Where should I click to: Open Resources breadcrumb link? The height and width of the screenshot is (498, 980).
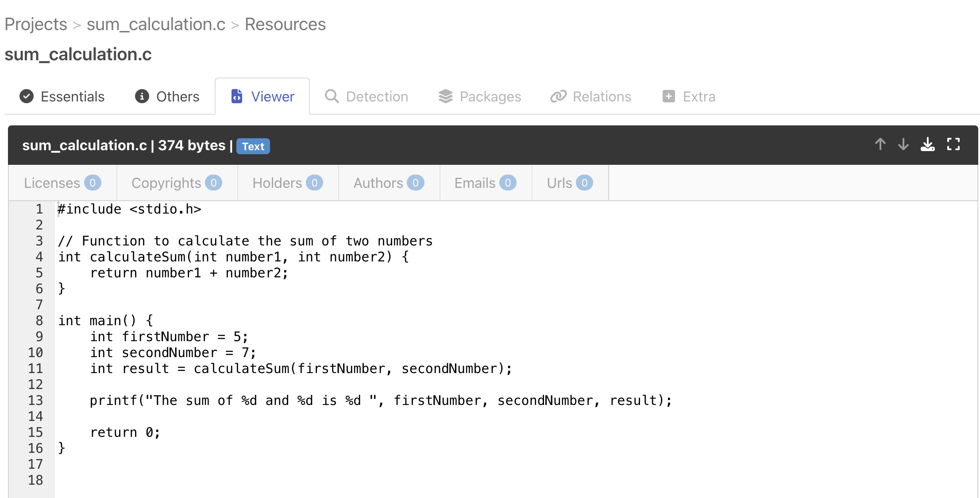click(x=285, y=24)
